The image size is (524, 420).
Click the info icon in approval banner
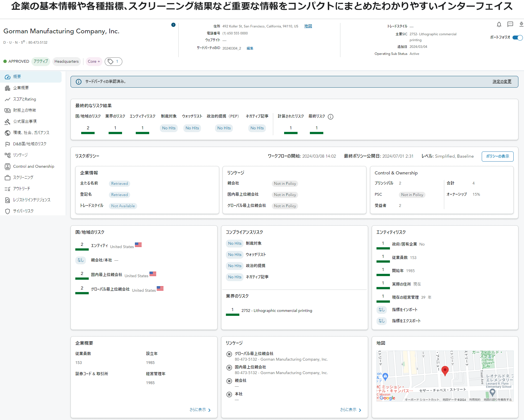coord(79,82)
